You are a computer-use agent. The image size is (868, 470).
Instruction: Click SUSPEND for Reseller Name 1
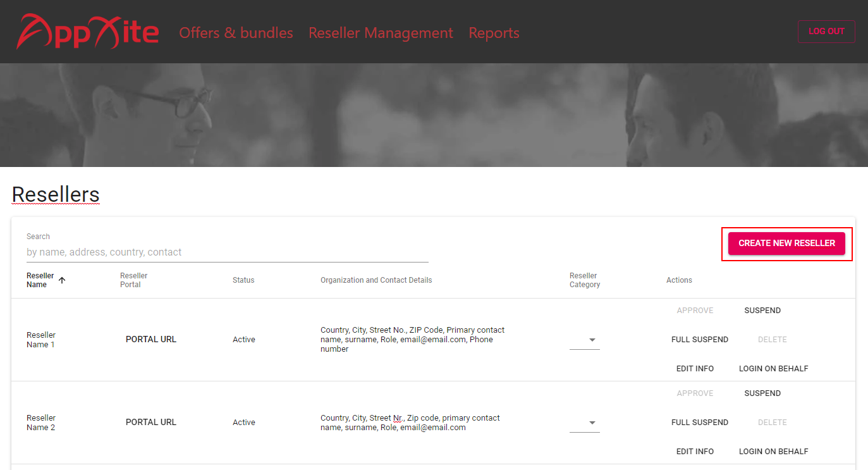(762, 311)
